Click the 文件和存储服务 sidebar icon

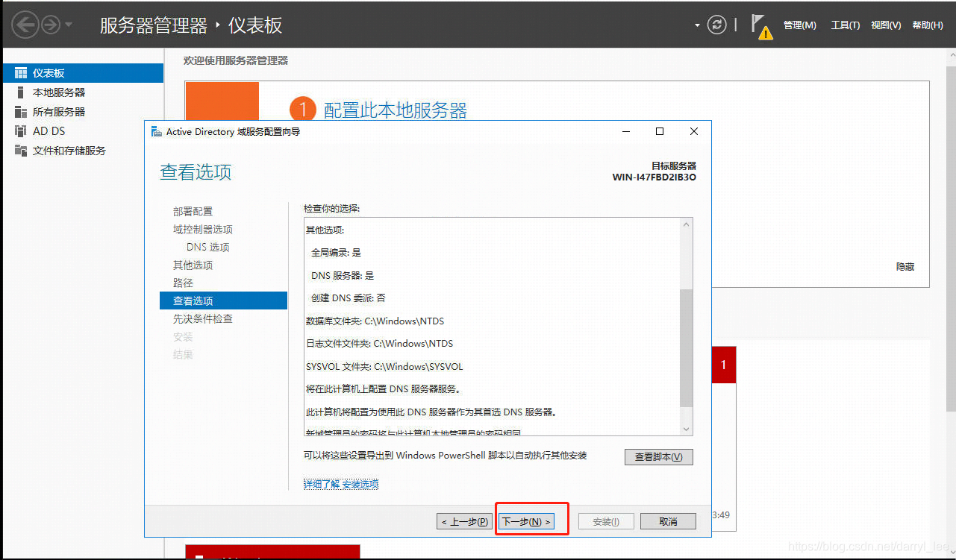coord(21,151)
